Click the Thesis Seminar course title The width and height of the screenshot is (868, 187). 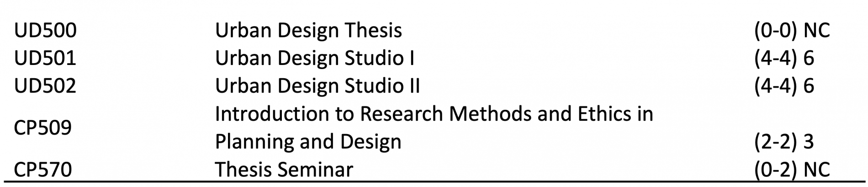tap(284, 170)
